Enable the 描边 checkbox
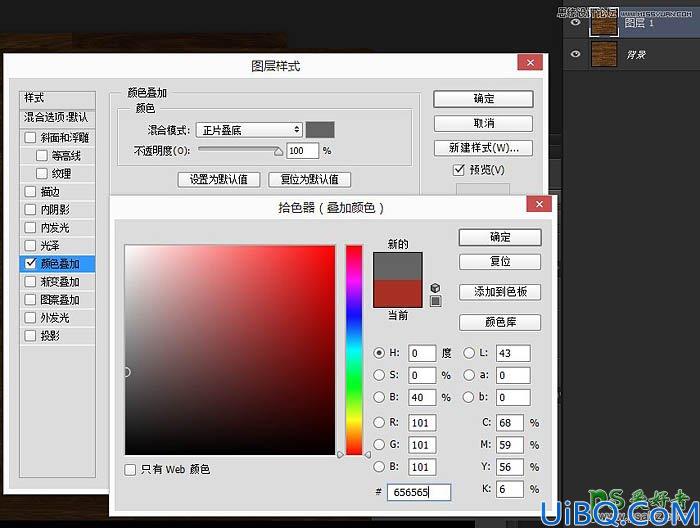The width and height of the screenshot is (700, 528). [x=30, y=191]
